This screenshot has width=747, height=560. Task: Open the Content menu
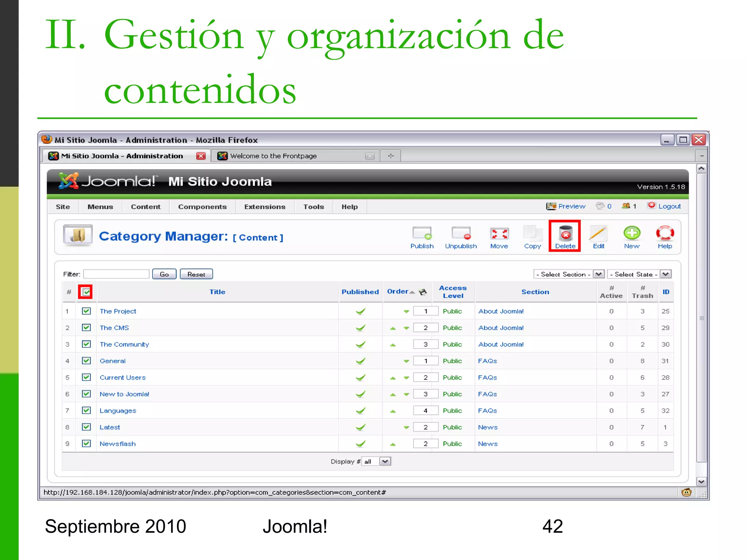click(146, 207)
